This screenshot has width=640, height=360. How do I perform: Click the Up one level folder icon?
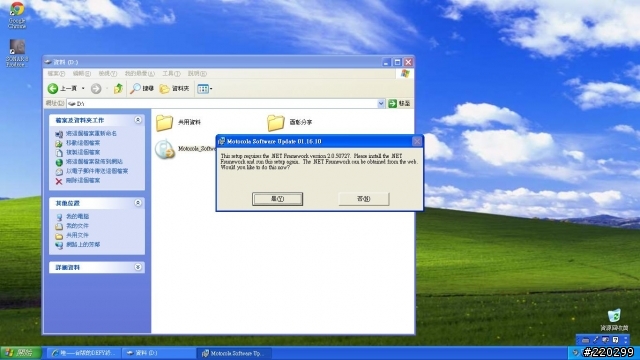118,88
